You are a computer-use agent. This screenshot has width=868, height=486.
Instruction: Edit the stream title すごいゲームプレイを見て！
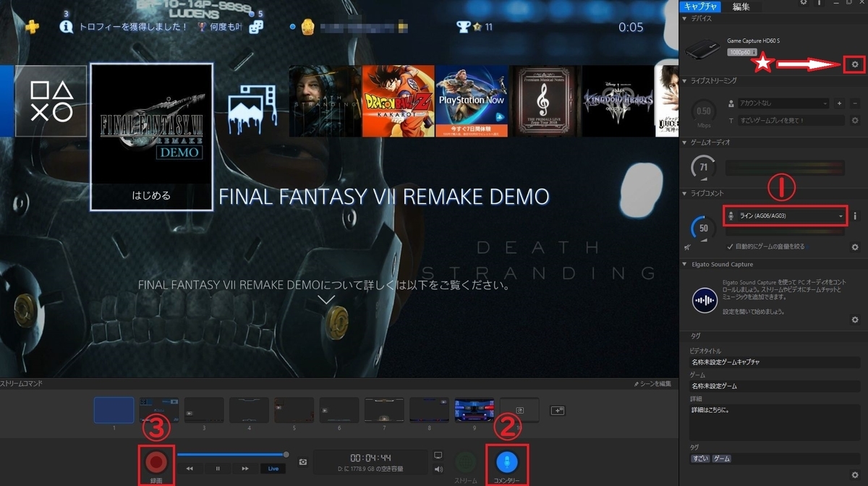point(790,120)
